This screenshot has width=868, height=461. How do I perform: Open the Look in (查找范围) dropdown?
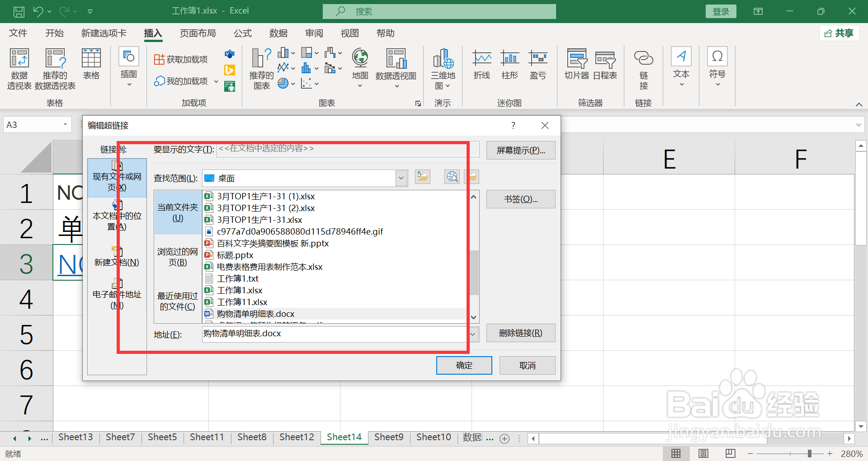coord(401,178)
